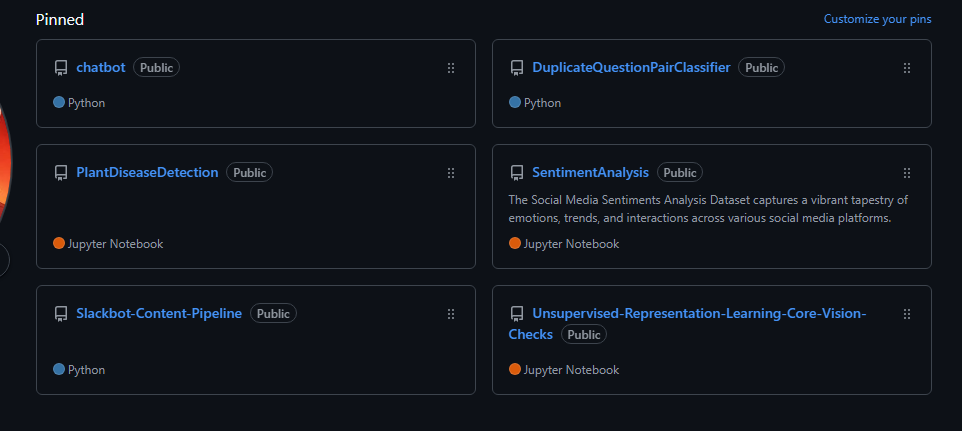Screen dimensions: 962x431
Task: Click the Public badge on chatbot
Action: pyautogui.click(x=156, y=68)
